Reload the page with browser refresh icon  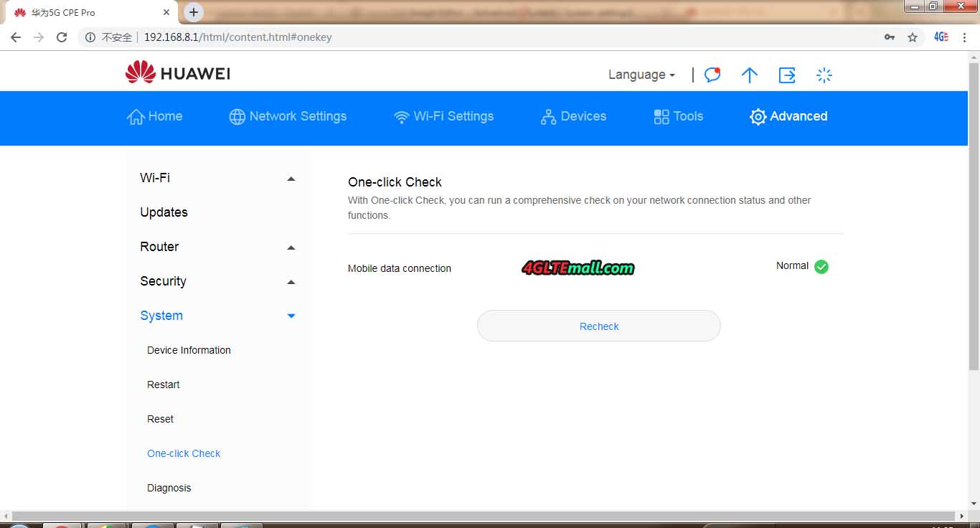coord(62,37)
